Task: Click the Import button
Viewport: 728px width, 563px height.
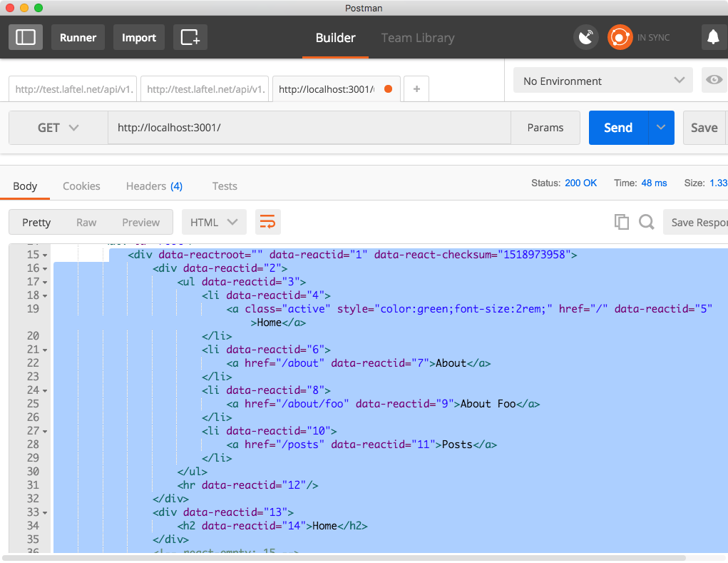Action: point(139,37)
